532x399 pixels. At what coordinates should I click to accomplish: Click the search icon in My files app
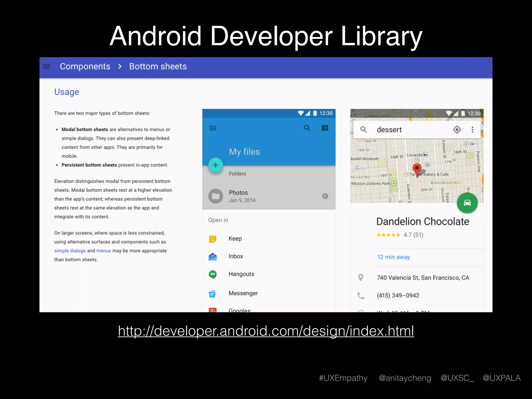(x=307, y=128)
